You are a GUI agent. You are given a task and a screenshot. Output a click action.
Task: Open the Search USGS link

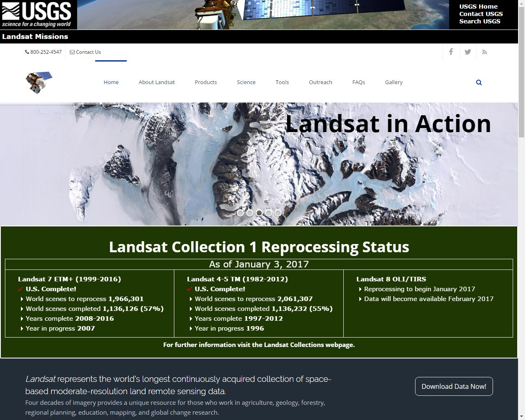[x=479, y=21]
